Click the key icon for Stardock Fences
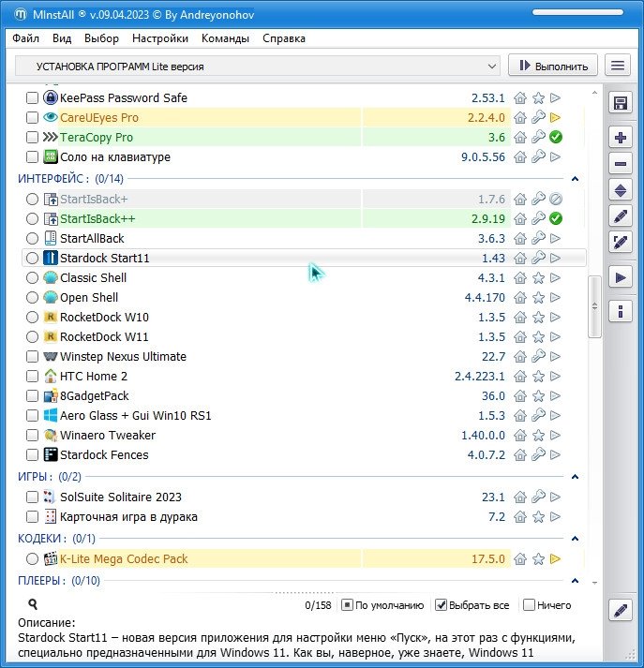 (x=538, y=454)
